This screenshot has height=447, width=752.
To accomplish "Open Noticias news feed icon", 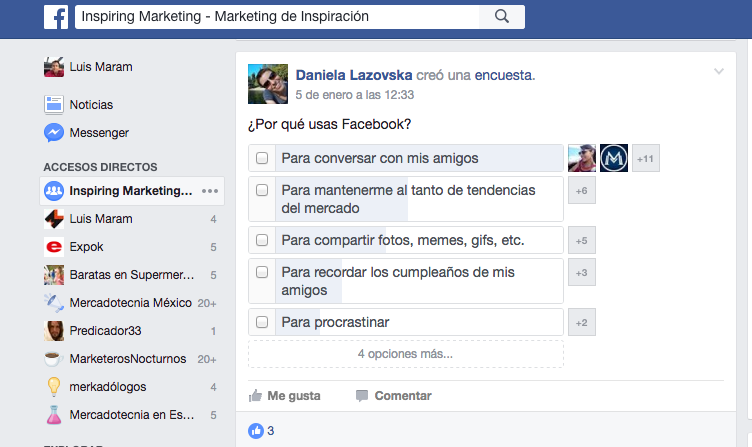I will click(x=54, y=105).
